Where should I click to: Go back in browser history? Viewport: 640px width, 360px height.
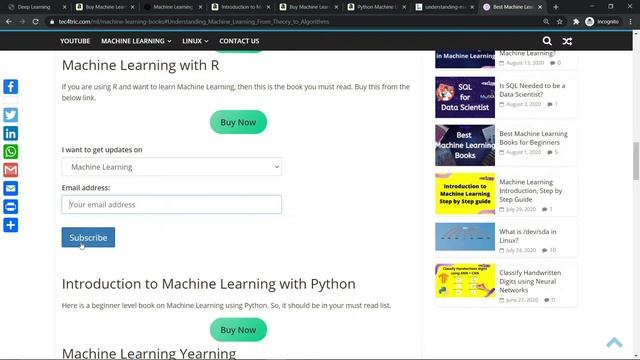(9, 22)
